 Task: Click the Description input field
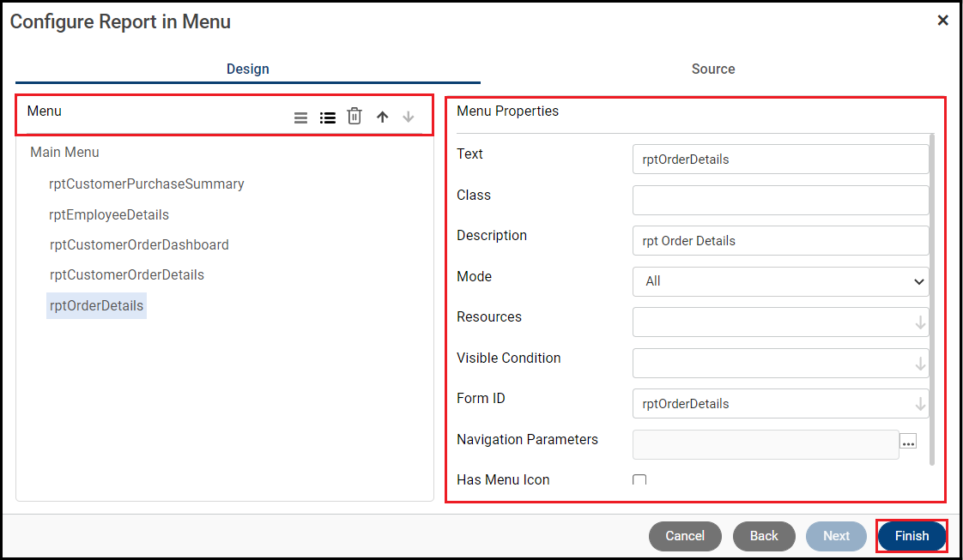click(x=780, y=241)
